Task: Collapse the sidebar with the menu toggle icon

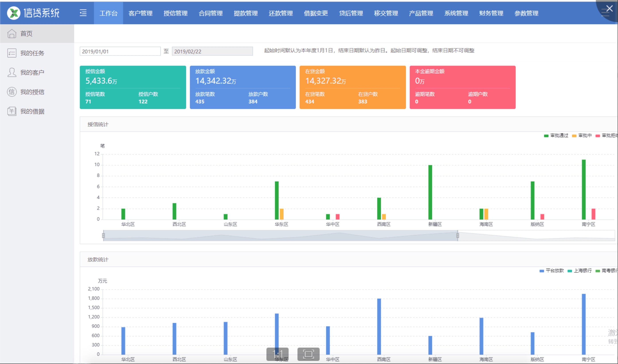Action: coord(83,13)
